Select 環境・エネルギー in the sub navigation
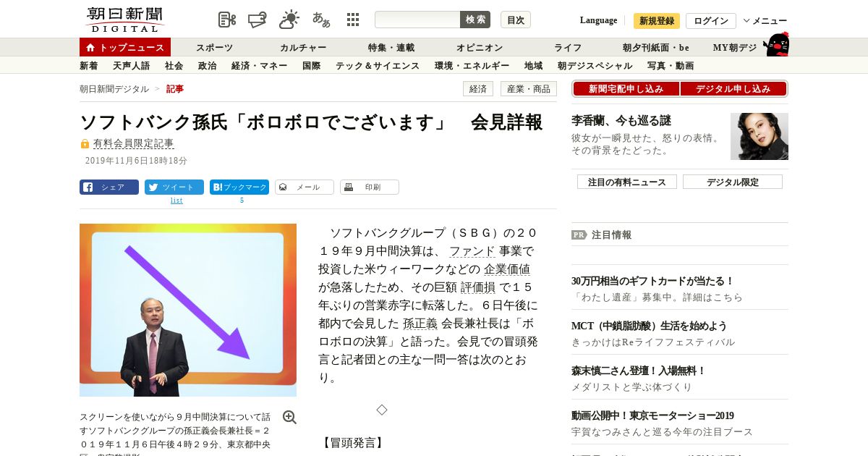Screen dimensions: 868x456 pyautogui.click(x=472, y=66)
